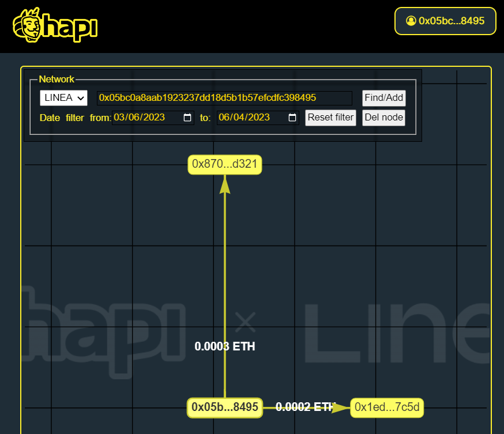Viewport: 504px width, 434px height.
Task: Select the 0x870...d321 node
Action: [225, 164]
